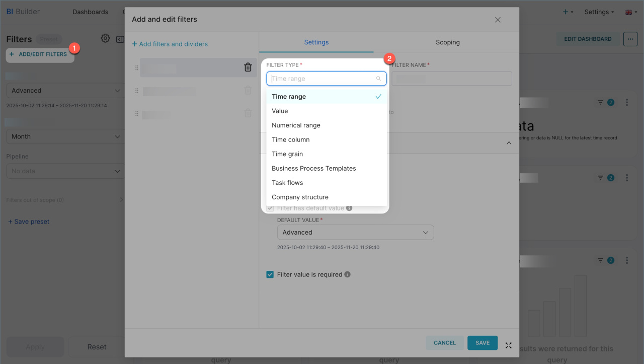Open the Default Value Advanced dropdown

(x=355, y=233)
